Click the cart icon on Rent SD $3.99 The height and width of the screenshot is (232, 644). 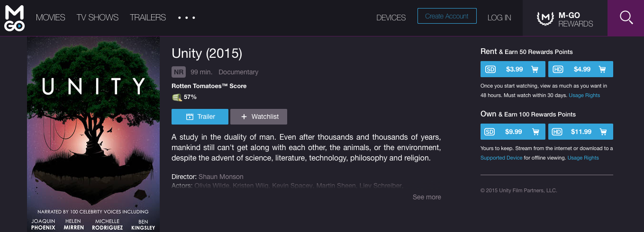click(535, 69)
